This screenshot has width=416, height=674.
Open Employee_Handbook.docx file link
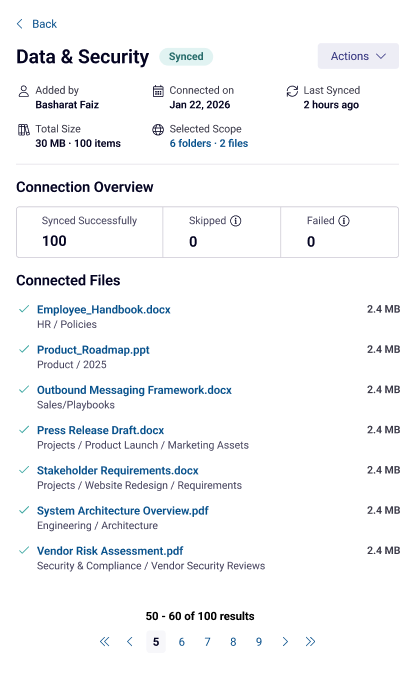pyautogui.click(x=104, y=309)
